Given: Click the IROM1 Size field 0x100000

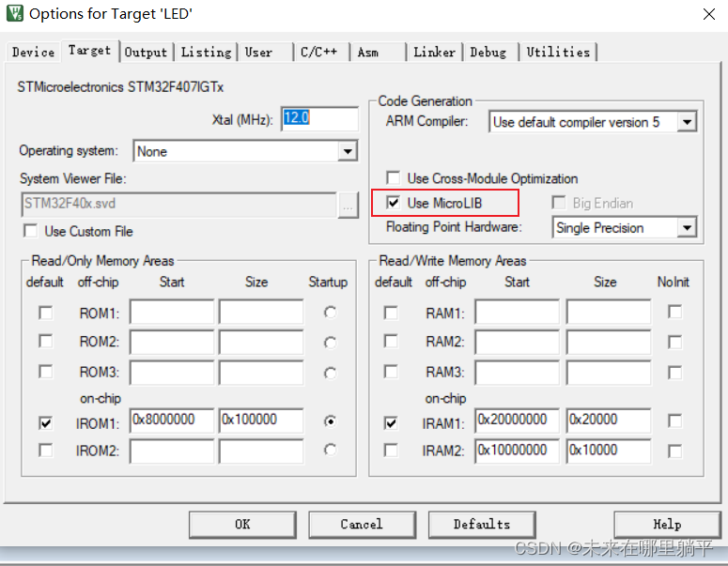Looking at the screenshot, I should pos(261,421).
